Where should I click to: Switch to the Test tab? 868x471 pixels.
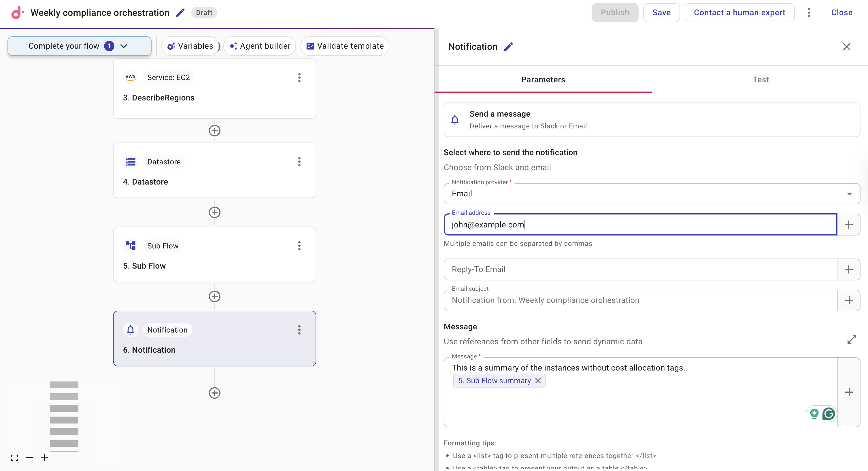pos(760,79)
